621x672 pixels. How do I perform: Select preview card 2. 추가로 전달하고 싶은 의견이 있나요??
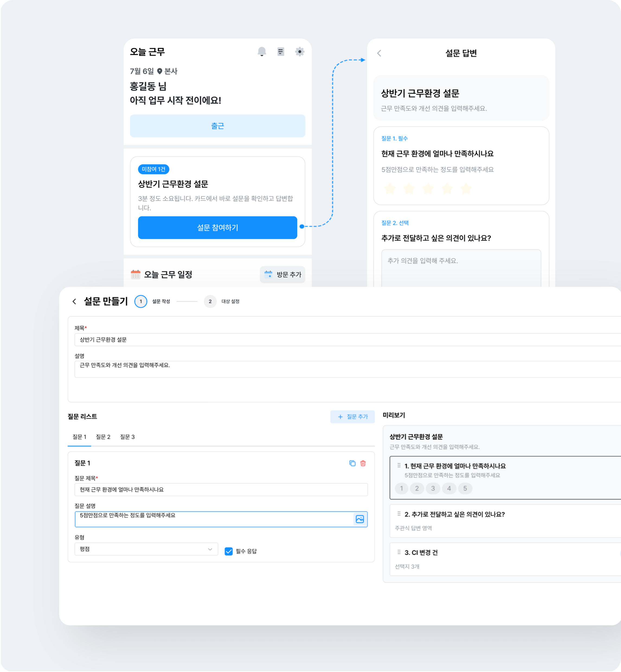pyautogui.click(x=505, y=521)
